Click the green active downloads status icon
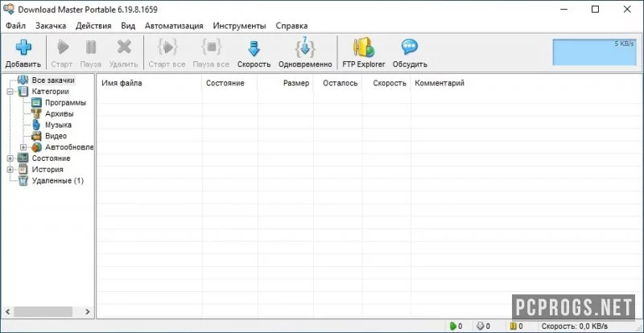 [x=453, y=327]
